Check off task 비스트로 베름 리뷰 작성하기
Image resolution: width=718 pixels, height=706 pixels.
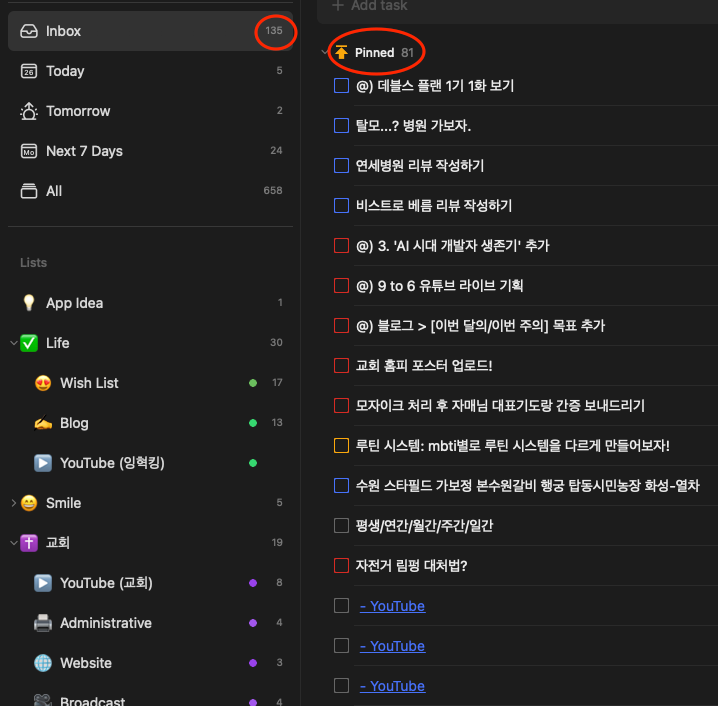tap(341, 206)
